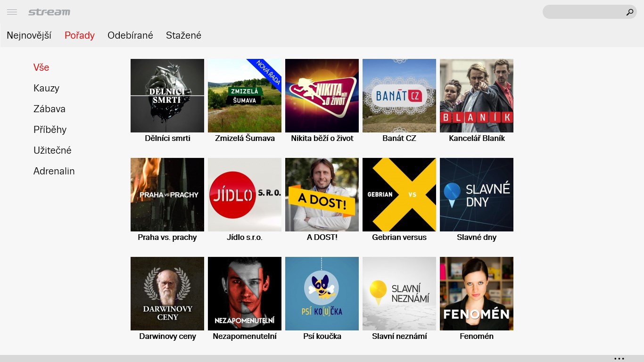The width and height of the screenshot is (644, 362).
Task: Switch to the Nejnovější tab
Action: point(29,35)
